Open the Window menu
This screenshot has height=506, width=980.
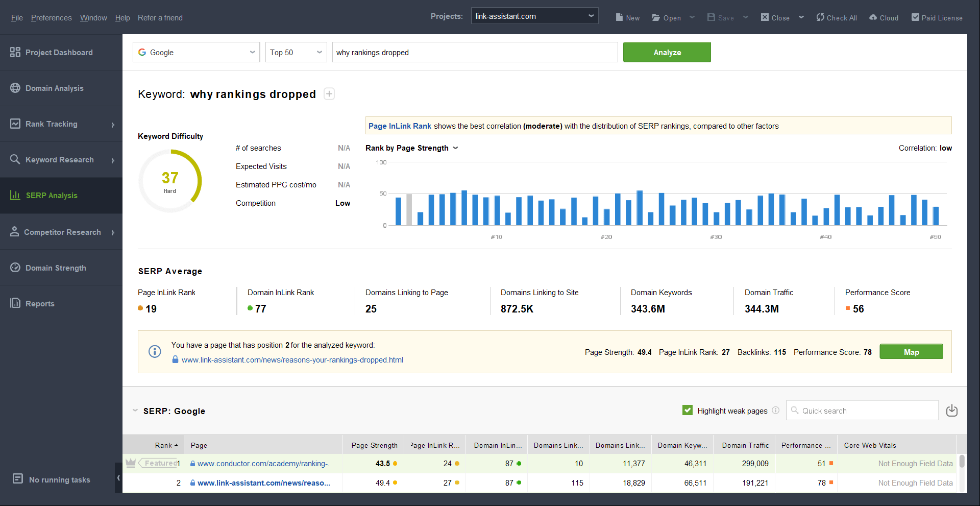tap(93, 18)
